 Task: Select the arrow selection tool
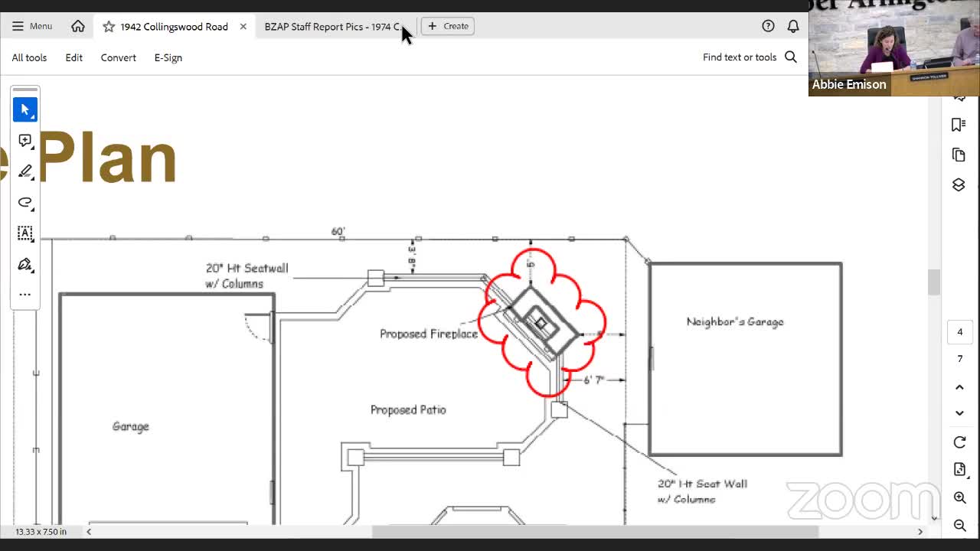tap(24, 109)
